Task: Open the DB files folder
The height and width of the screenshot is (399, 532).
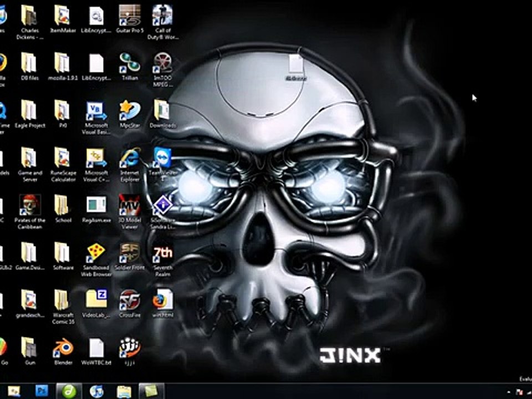Action: point(29,66)
